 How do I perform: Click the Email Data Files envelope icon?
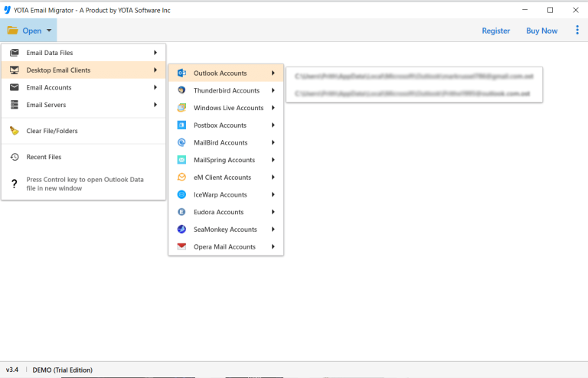coord(15,53)
